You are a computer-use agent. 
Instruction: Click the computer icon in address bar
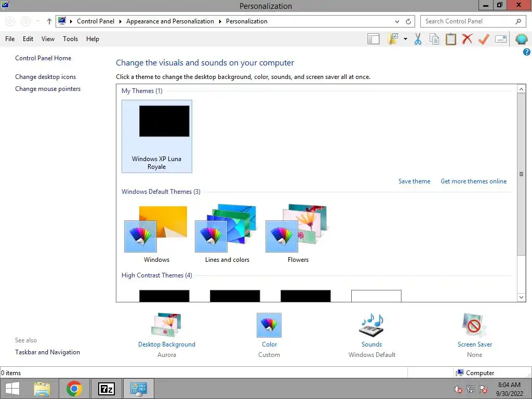point(62,21)
